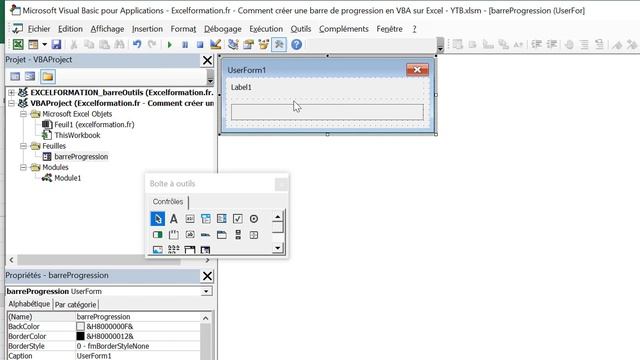The width and height of the screenshot is (640, 360).
Task: Edit the (Name) property value barreProgression
Action: click(x=138, y=317)
